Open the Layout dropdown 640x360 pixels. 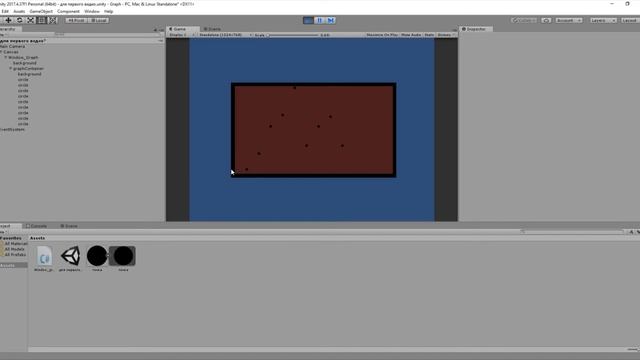pyautogui.click(x=630, y=20)
